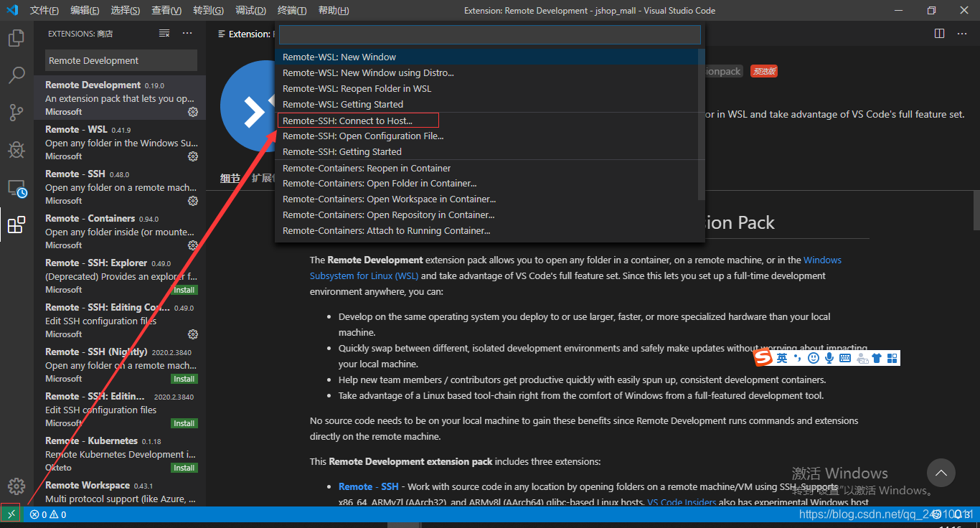Click the scroll-to-top round arrow button
The width and height of the screenshot is (980, 528).
(941, 473)
